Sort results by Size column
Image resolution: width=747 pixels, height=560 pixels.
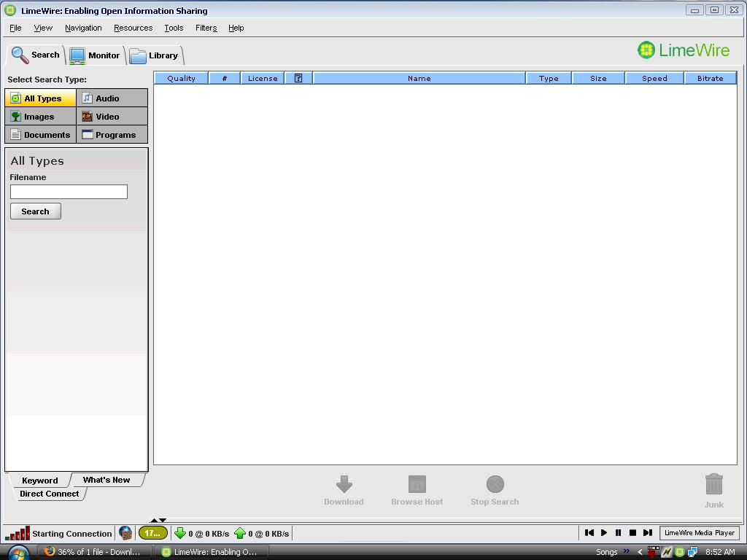pyautogui.click(x=598, y=78)
